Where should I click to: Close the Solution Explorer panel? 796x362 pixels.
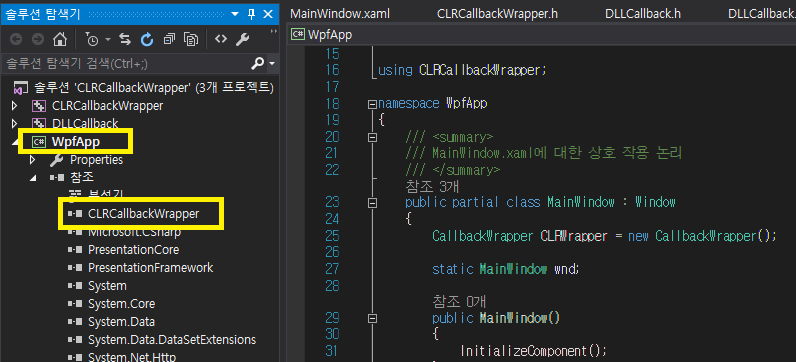[x=268, y=14]
